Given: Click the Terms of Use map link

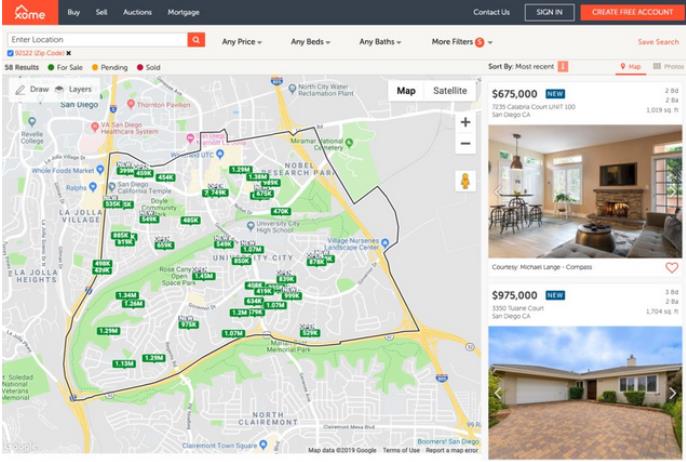Looking at the screenshot, I should 401,450.
